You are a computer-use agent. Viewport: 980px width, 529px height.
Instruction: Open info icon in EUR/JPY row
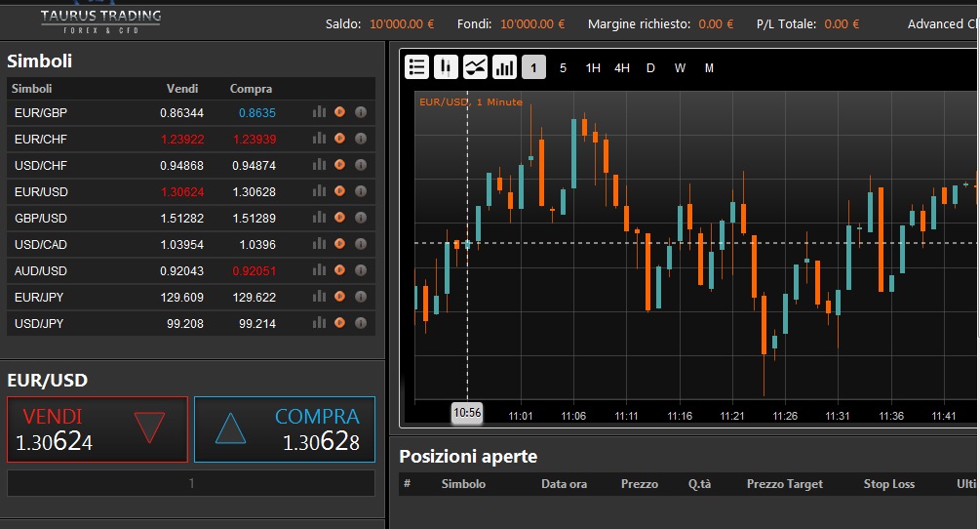361,296
